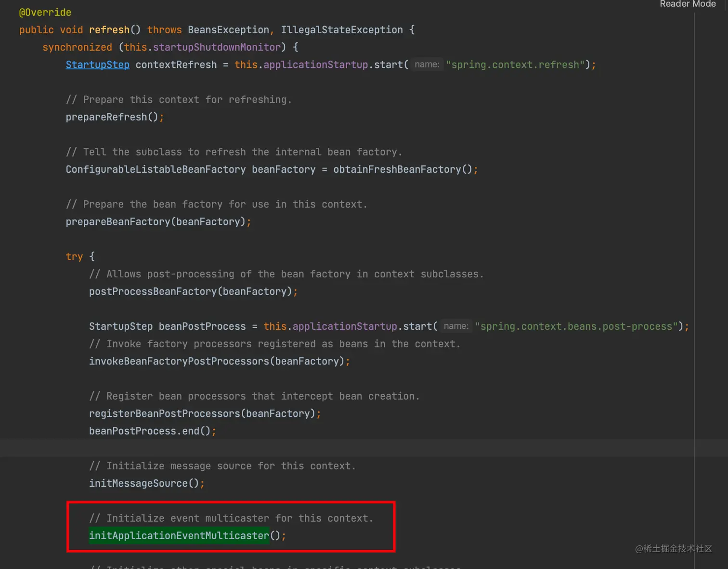Click registerBeanPostProcessors(beanFactory) call
The image size is (728, 569).
pyautogui.click(x=202, y=414)
